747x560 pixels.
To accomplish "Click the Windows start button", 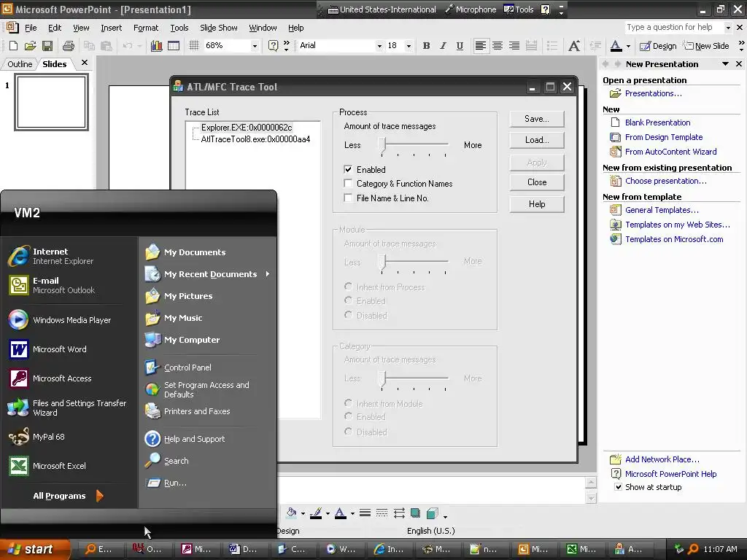I will click(x=34, y=549).
